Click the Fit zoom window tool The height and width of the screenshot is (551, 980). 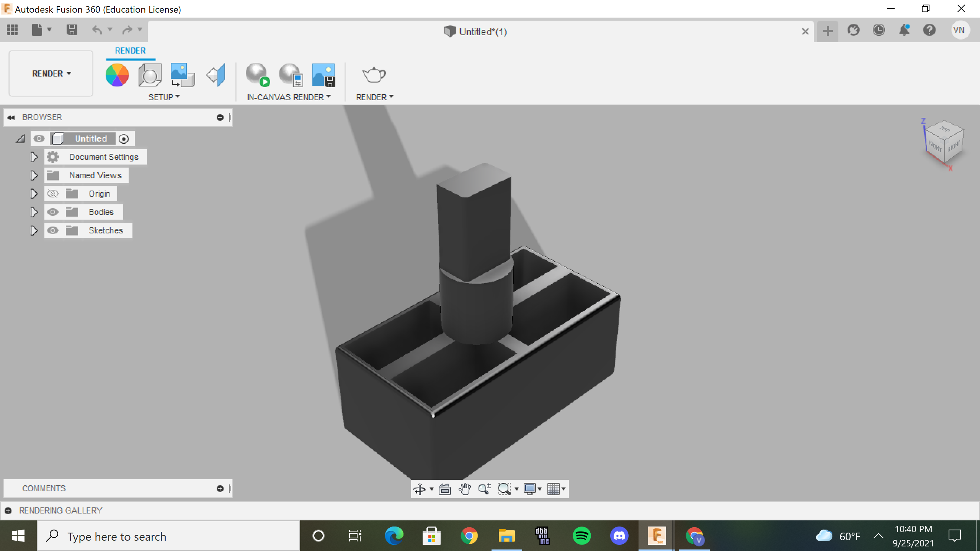pyautogui.click(x=505, y=489)
